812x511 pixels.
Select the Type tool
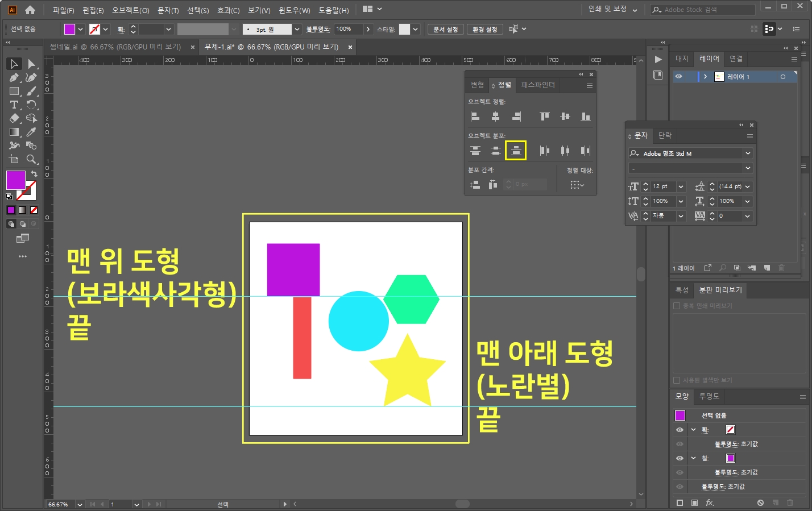click(x=14, y=105)
